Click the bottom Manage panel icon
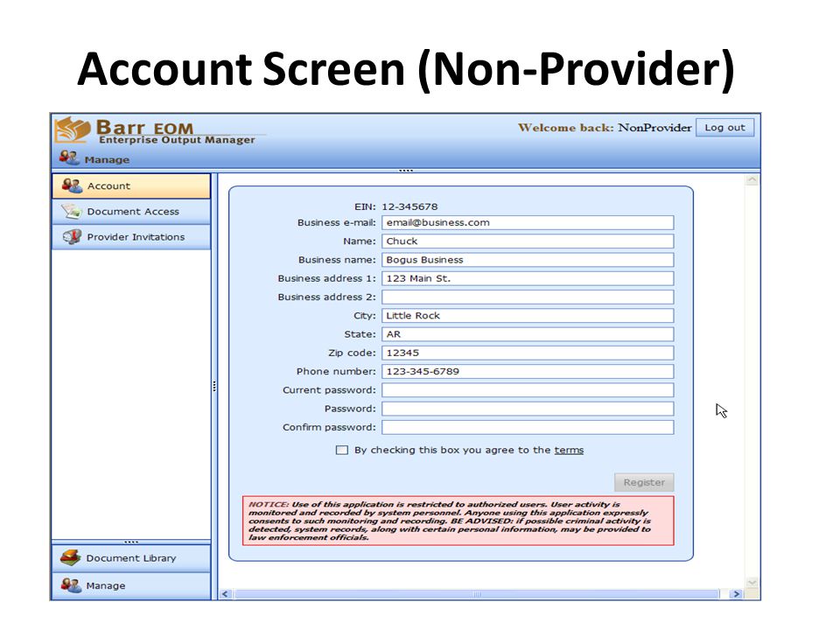 (71, 585)
